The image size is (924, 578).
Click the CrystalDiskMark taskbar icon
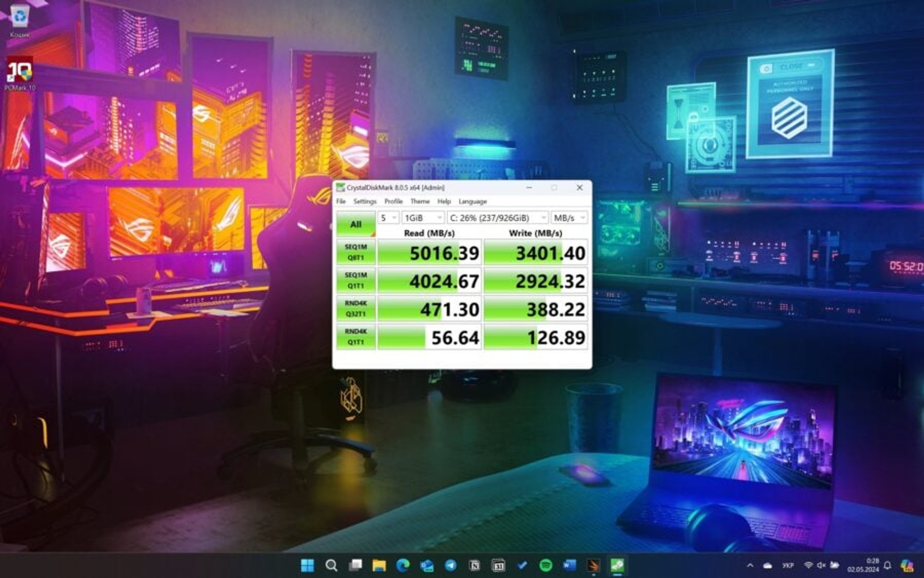coord(617,565)
